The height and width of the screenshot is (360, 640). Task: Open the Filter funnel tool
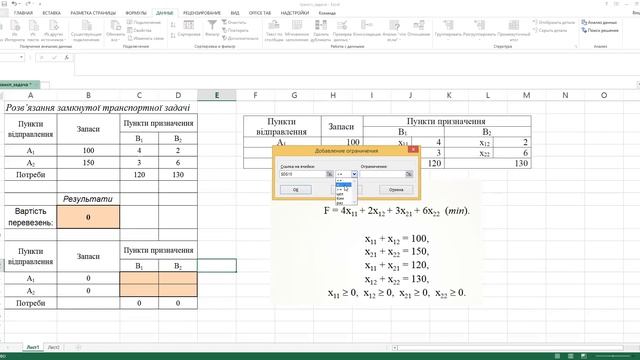click(x=212, y=29)
